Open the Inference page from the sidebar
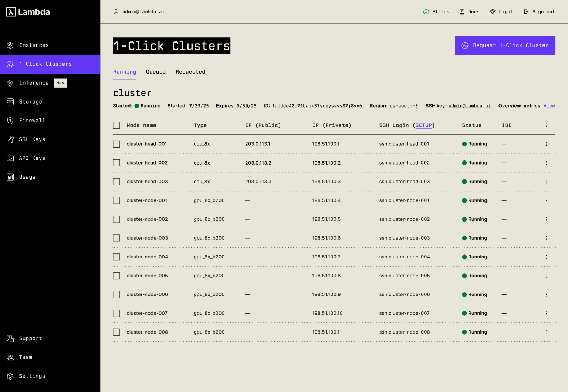568x392 pixels. tap(10, 83)
